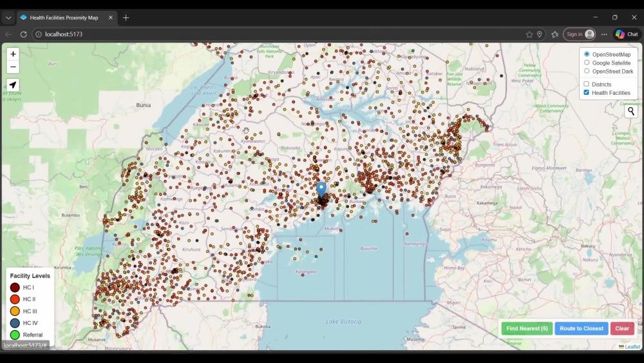Click the HC I dark red swatch

[x=15, y=288]
